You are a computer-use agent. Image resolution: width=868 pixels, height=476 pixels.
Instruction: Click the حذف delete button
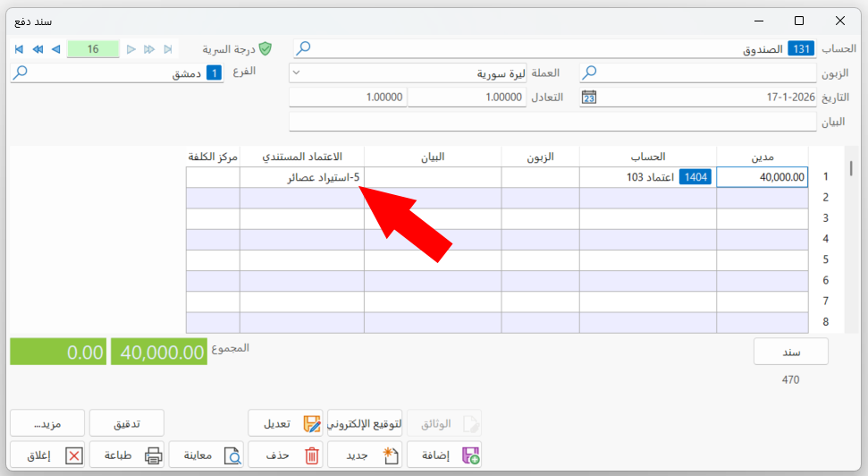point(286,455)
